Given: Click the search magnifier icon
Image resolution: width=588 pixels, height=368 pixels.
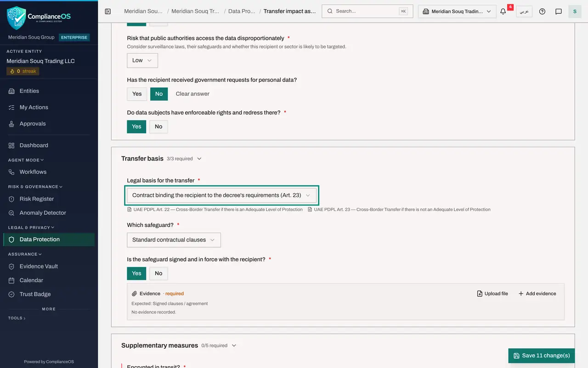Looking at the screenshot, I should (330, 11).
